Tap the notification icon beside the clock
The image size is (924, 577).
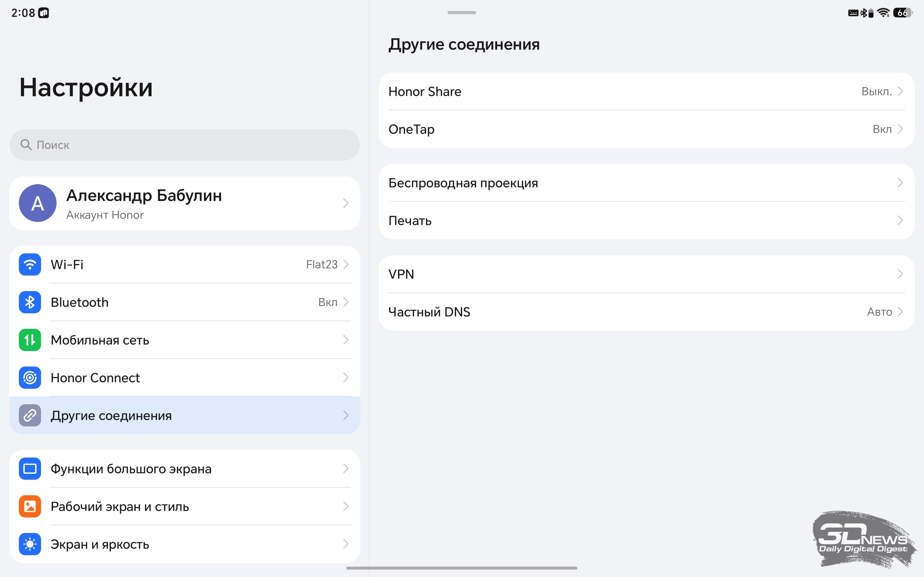click(x=44, y=13)
